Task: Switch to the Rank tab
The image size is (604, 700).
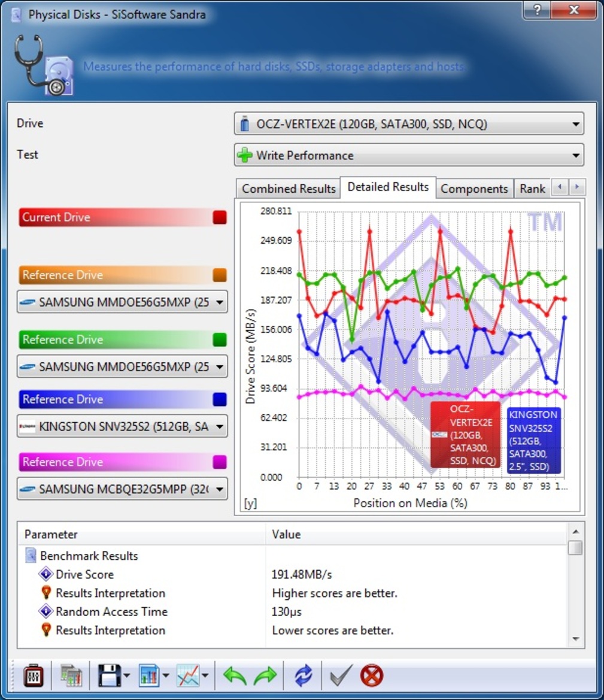Action: coord(532,189)
